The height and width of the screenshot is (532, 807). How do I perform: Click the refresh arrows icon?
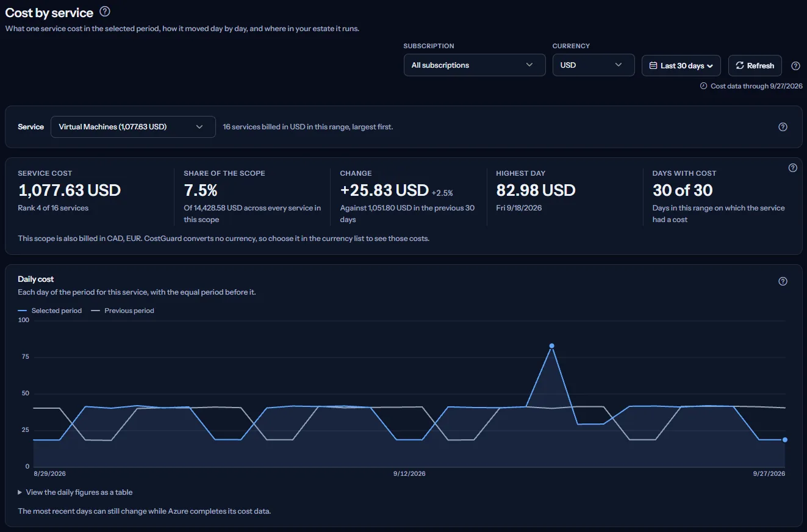click(740, 65)
